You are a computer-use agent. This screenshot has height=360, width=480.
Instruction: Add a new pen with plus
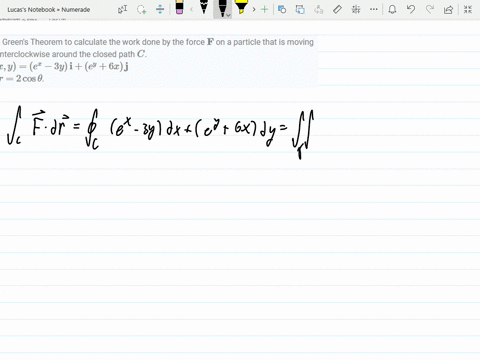pyautogui.click(x=264, y=9)
